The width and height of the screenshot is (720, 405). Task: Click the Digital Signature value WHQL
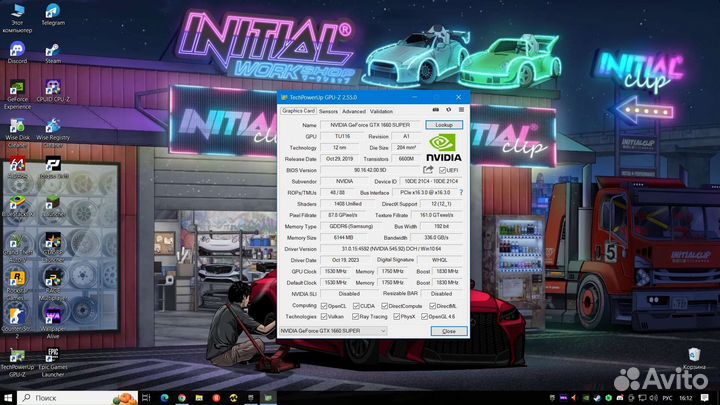click(x=440, y=260)
